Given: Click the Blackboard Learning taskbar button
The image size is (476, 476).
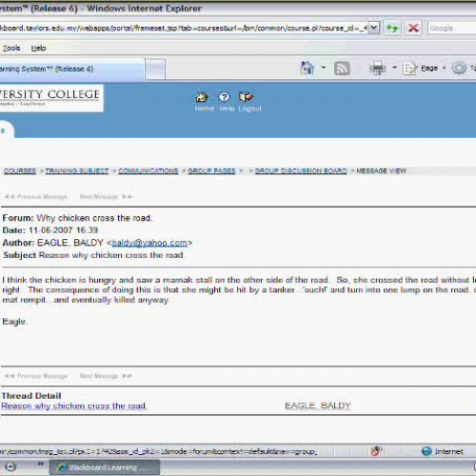Looking at the screenshot, I should click(x=105, y=467).
